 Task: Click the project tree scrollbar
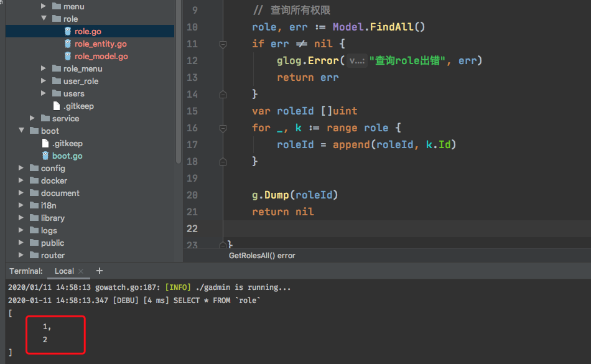(x=179, y=82)
